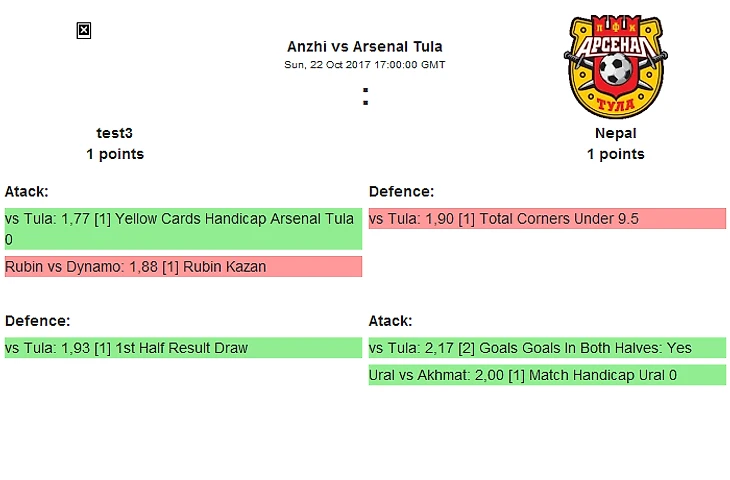
Task: Click test3's Defence section heading
Action: pyautogui.click(x=37, y=321)
